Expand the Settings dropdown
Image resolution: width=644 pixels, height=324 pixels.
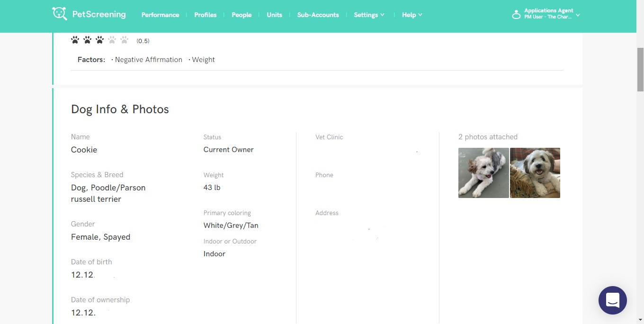(369, 15)
